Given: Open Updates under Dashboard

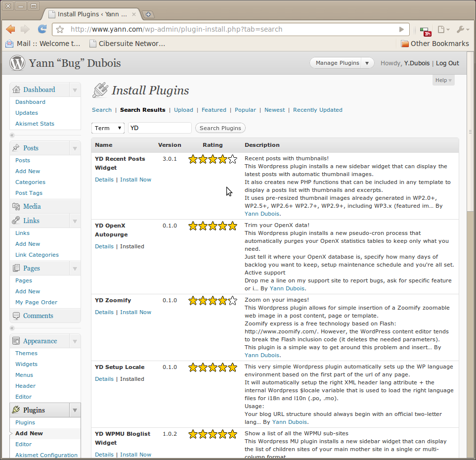Looking at the screenshot, I should click(x=27, y=113).
